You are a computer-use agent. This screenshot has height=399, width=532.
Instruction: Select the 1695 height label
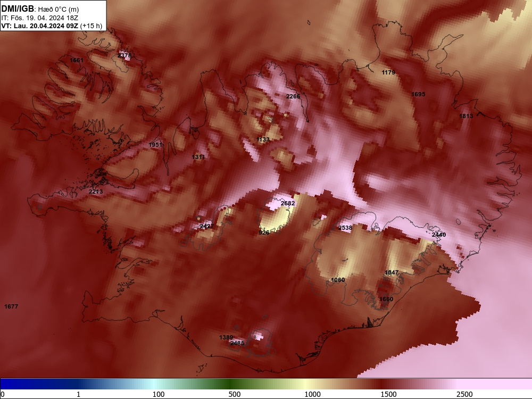[418, 94]
